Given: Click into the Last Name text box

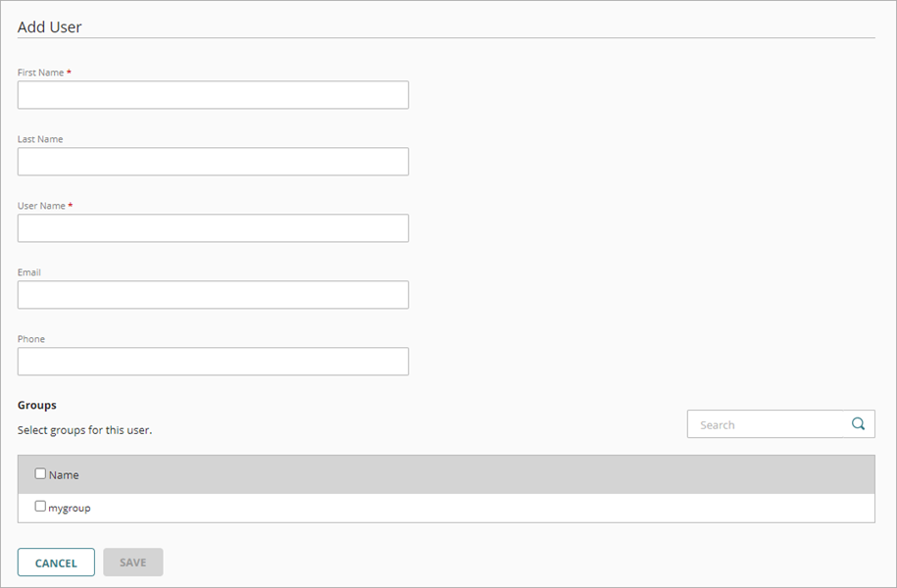Looking at the screenshot, I should pos(213,162).
